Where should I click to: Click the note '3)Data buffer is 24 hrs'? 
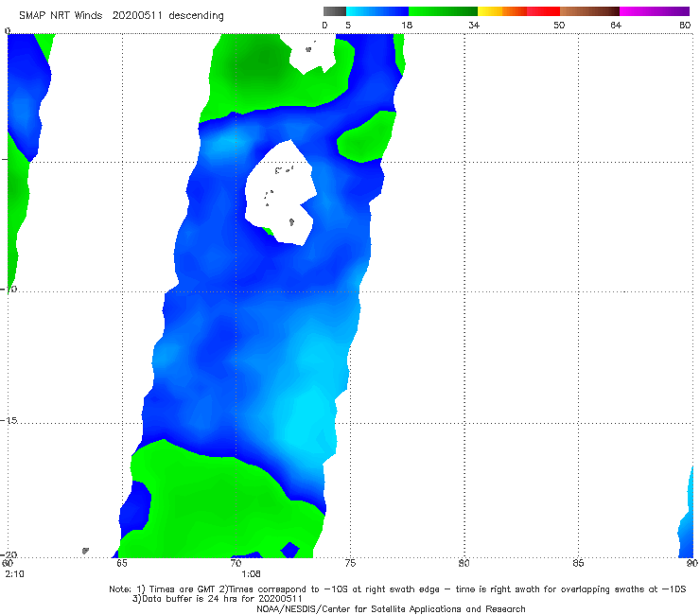(218, 599)
